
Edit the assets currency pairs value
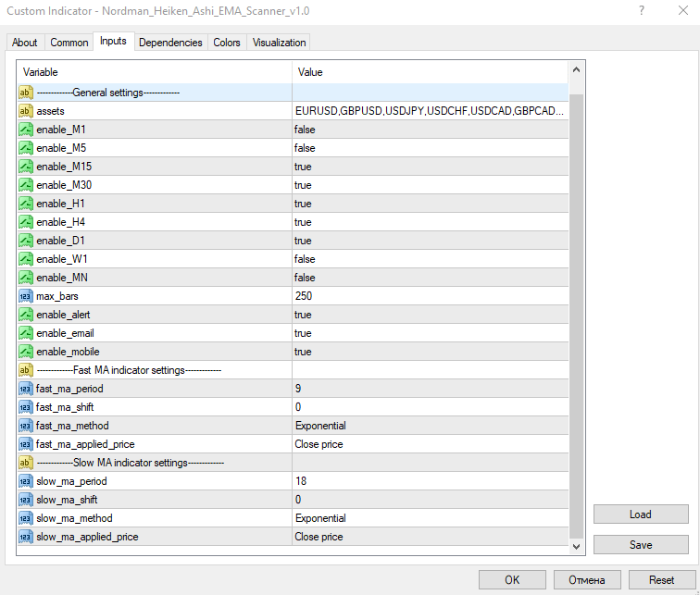pos(431,111)
